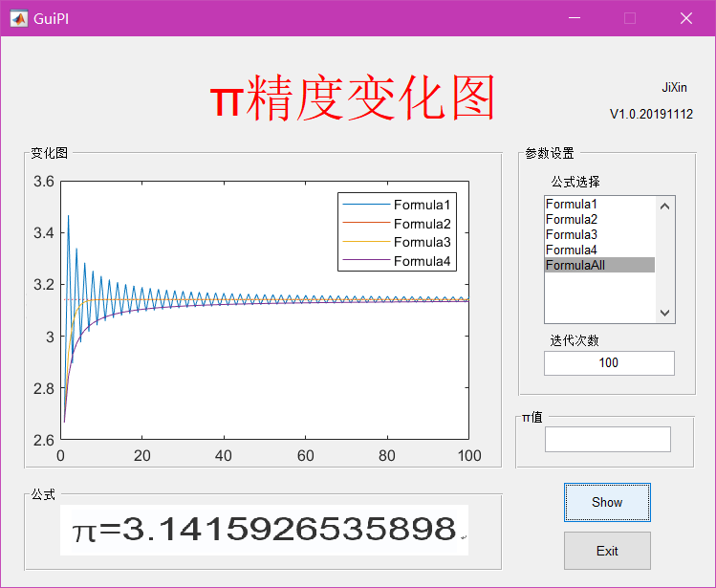Screen dimensions: 716x588
Task: Click the Exit button
Action: [607, 551]
